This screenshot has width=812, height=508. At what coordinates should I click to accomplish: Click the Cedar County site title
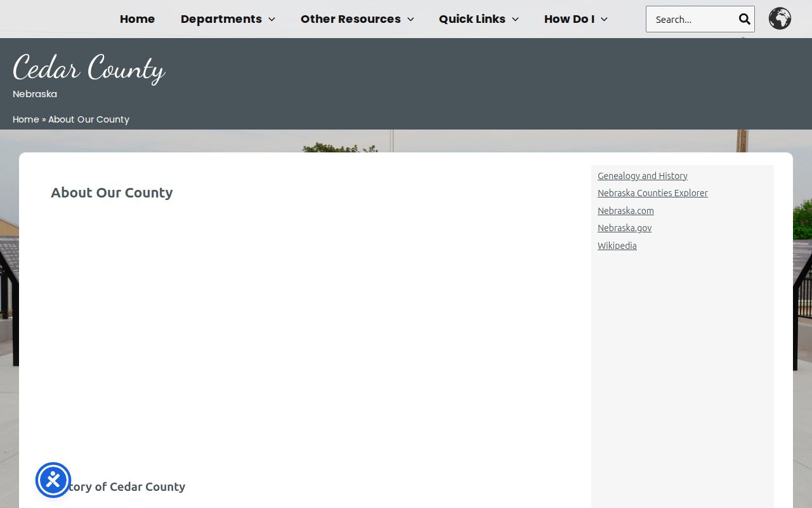(89, 68)
